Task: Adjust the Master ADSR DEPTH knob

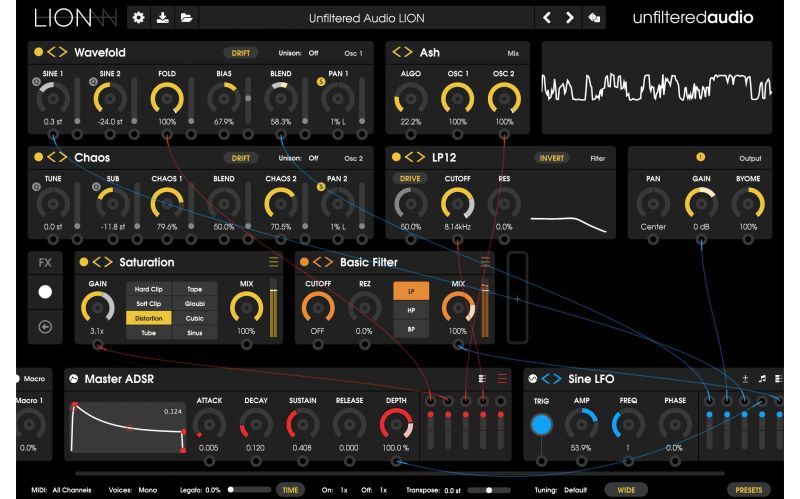Action: click(x=396, y=424)
